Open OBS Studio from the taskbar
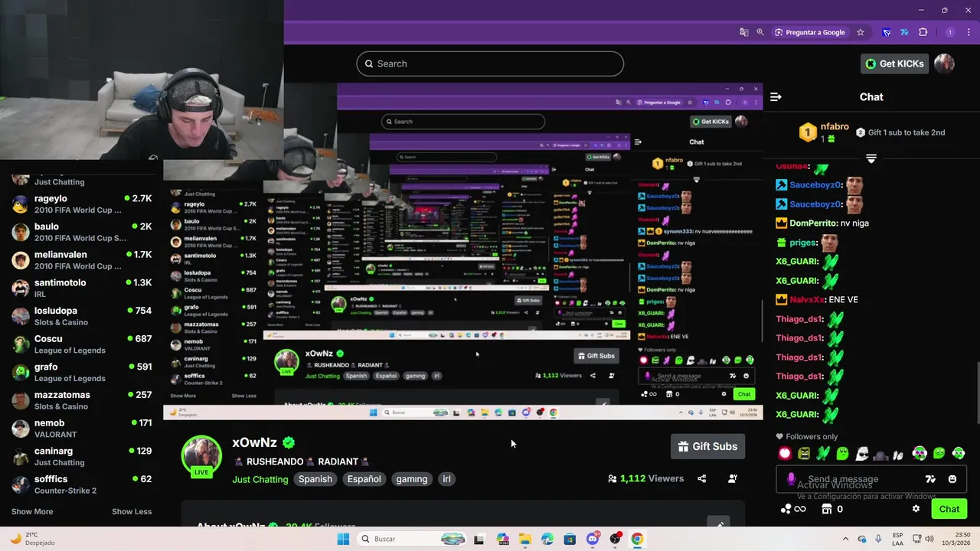Screen dimensions: 980x551 click(615, 539)
